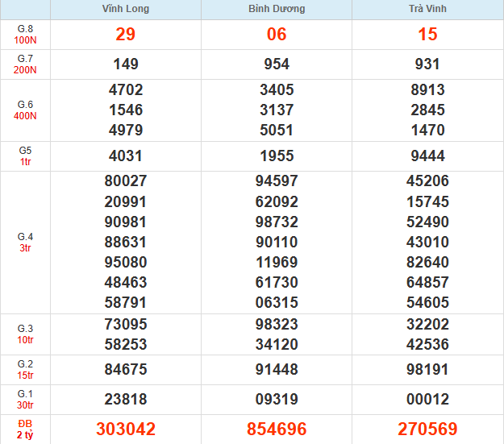This screenshot has height=444, width=504.
Task: Select the G.6 number 1546
Action: pos(126,110)
